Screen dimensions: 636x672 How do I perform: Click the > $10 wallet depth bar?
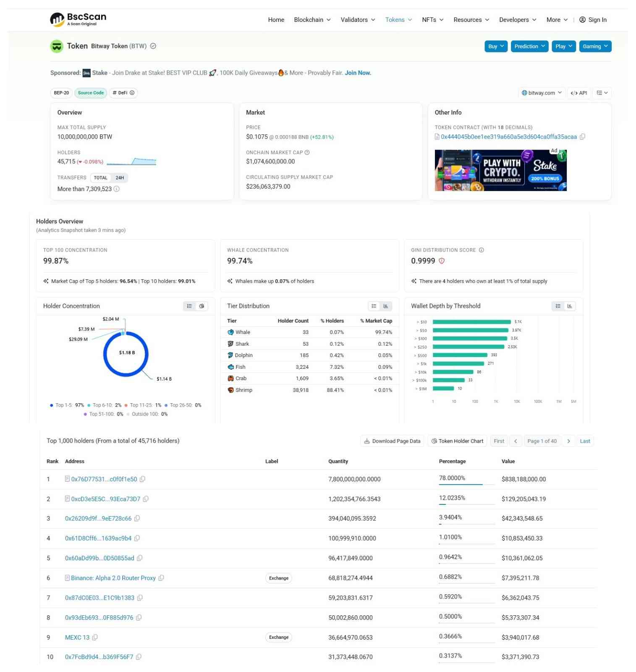[x=471, y=322]
